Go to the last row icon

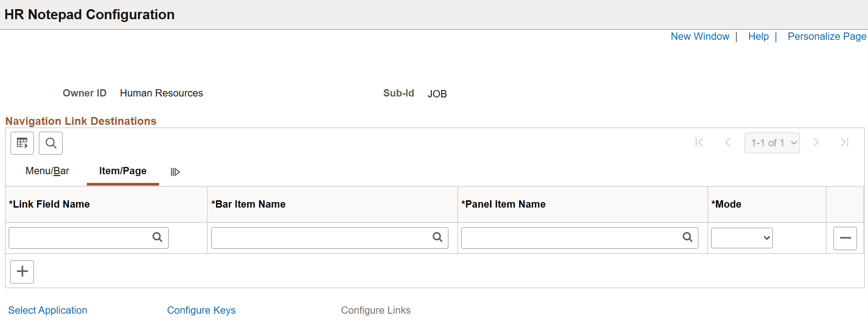click(845, 143)
